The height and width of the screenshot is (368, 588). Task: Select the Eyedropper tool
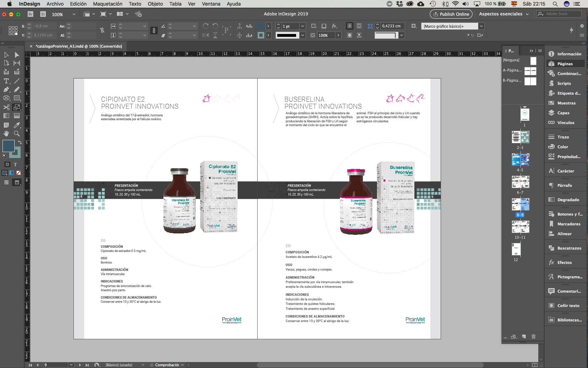17,125
